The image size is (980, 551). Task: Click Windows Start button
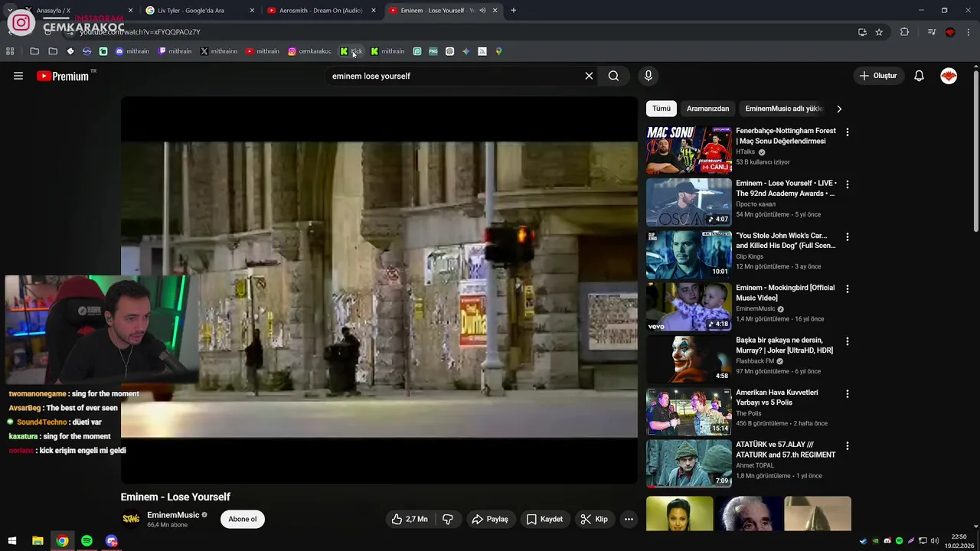coord(12,541)
